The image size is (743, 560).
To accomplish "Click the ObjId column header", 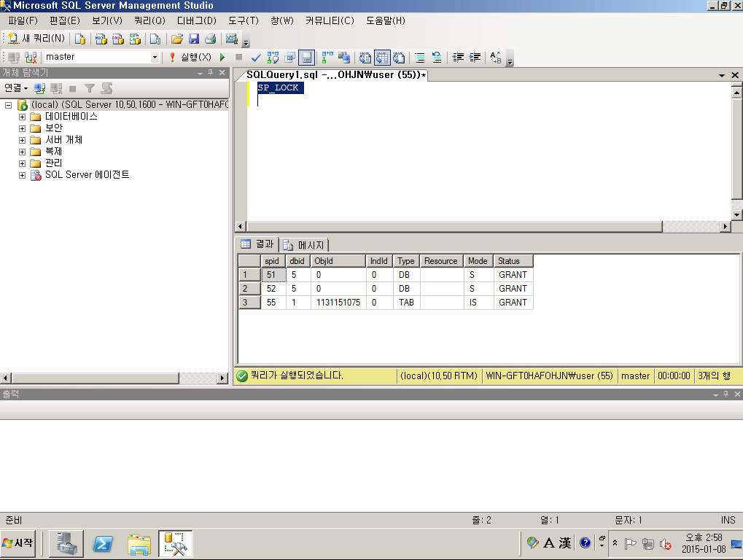I will tap(338, 261).
